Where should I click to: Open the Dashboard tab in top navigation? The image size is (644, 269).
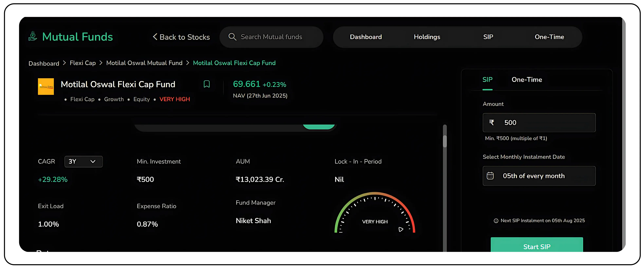pos(366,37)
